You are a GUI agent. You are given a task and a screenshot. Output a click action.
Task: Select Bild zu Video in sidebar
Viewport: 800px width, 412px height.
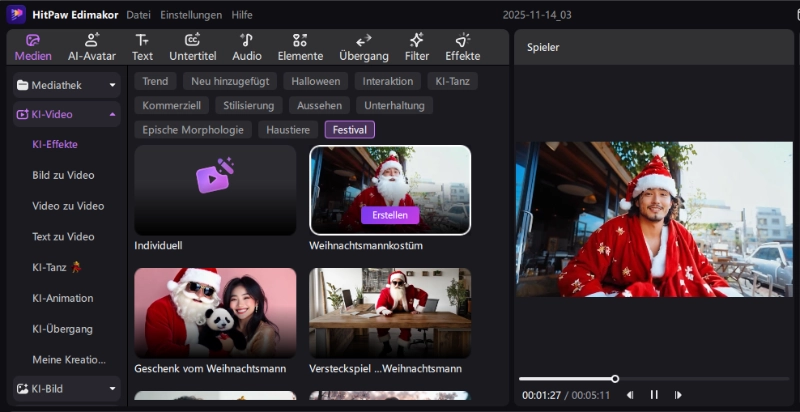tap(63, 175)
